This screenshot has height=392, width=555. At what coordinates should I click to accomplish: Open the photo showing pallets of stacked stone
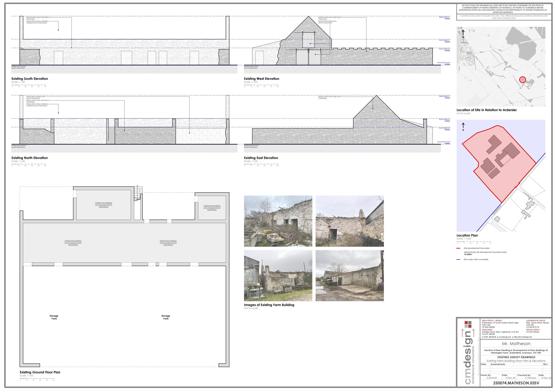[278, 221]
